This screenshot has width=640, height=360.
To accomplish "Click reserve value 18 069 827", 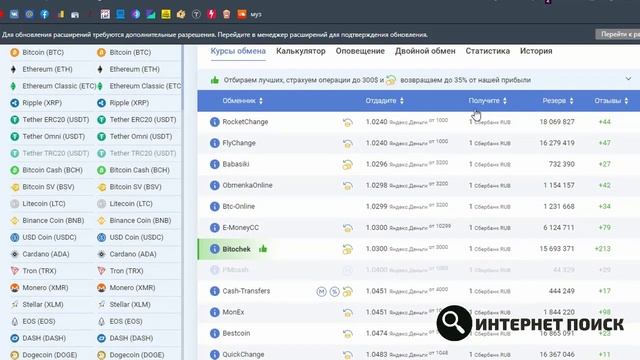I will point(557,122).
